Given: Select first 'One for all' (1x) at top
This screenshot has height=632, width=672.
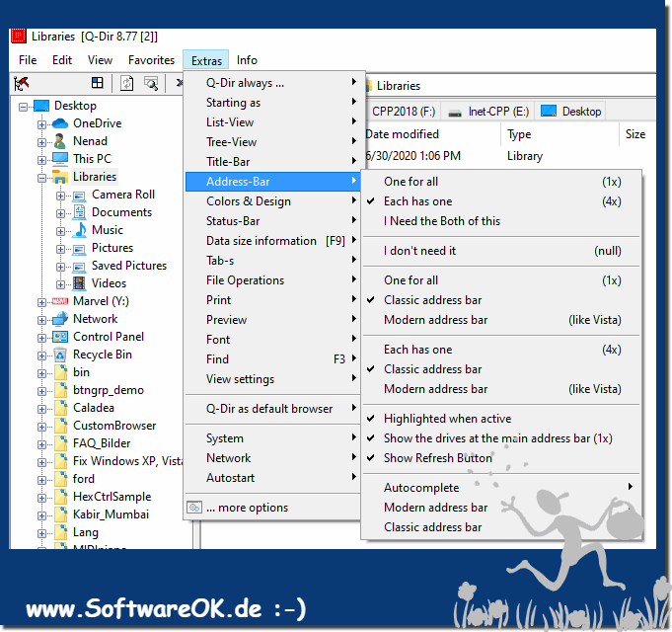Looking at the screenshot, I should [x=501, y=182].
